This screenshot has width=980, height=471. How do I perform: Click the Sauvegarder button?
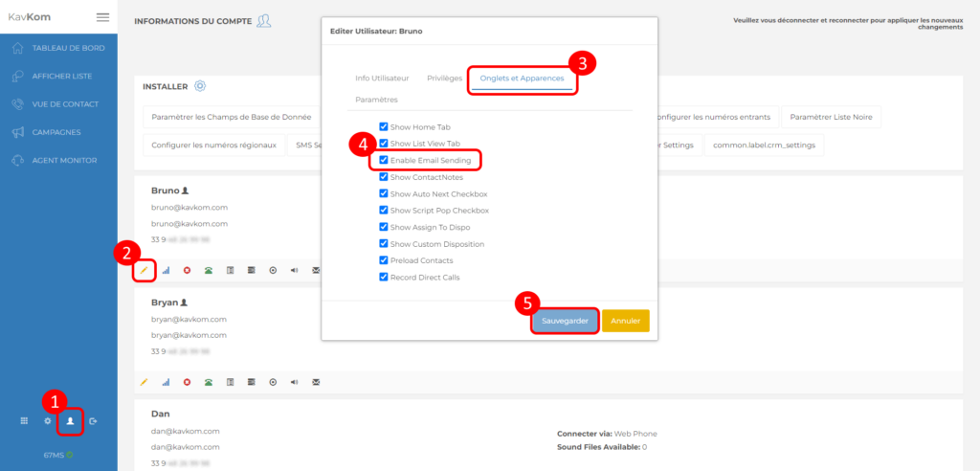[565, 321]
